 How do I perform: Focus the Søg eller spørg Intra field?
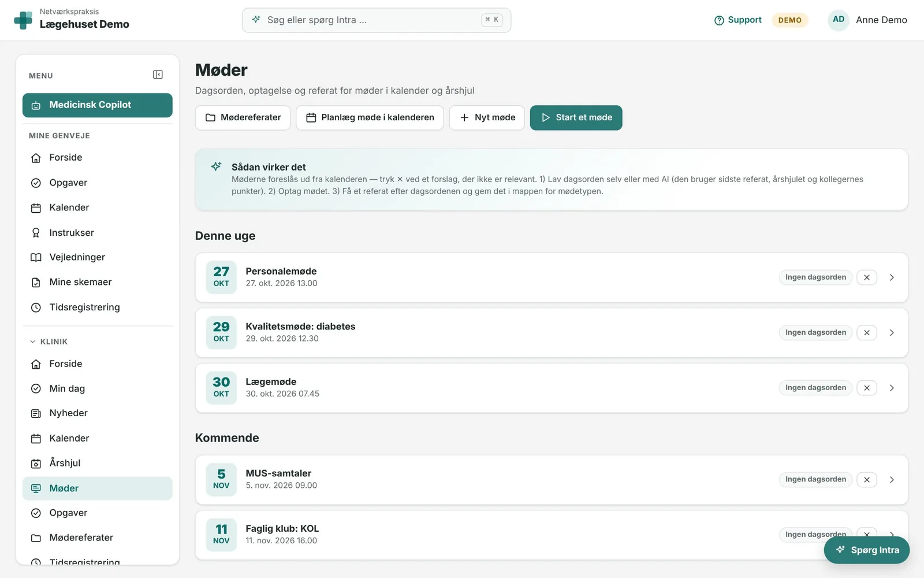[377, 20]
